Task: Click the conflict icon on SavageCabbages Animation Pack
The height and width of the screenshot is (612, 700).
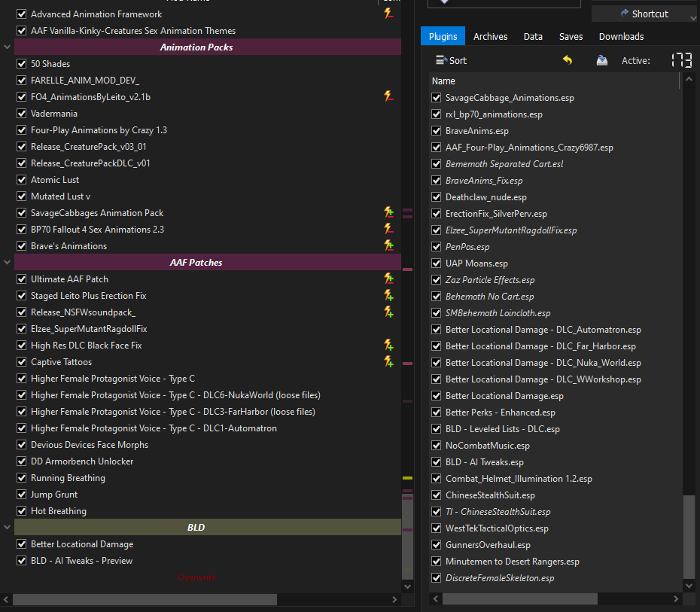Action: (x=388, y=212)
